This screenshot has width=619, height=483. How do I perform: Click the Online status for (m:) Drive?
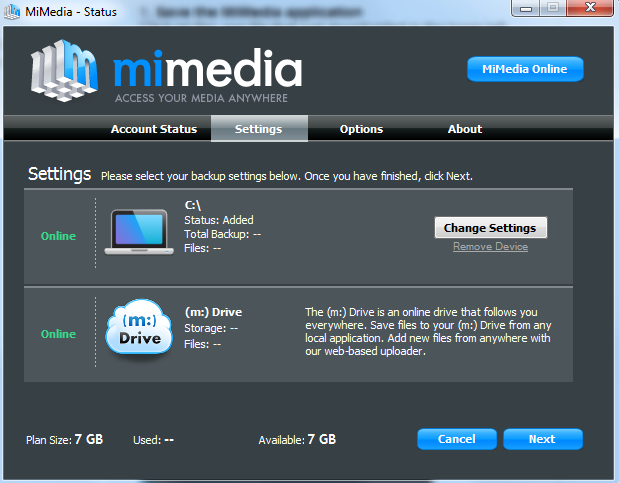[58, 334]
